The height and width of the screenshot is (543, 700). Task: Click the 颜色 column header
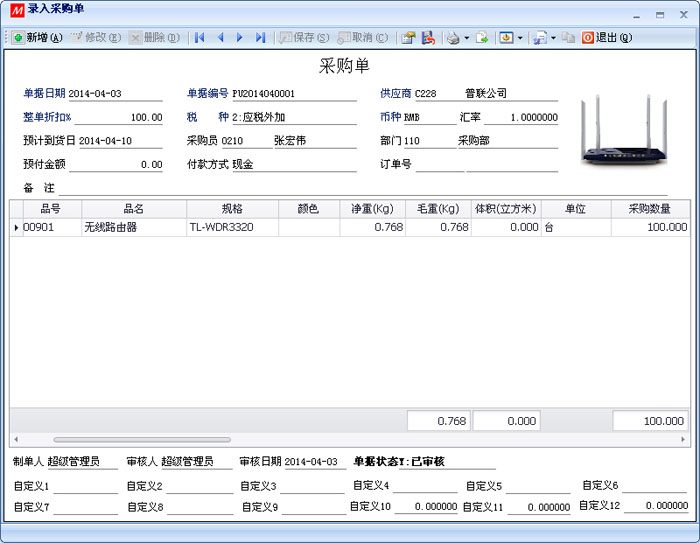point(309,209)
